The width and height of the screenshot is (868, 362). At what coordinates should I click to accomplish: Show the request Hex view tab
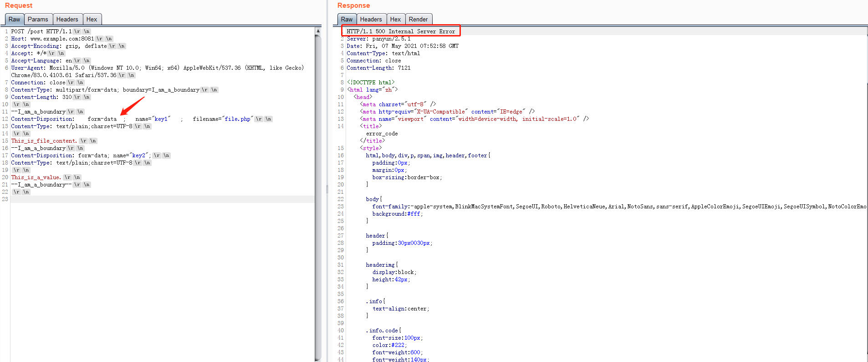click(x=92, y=19)
